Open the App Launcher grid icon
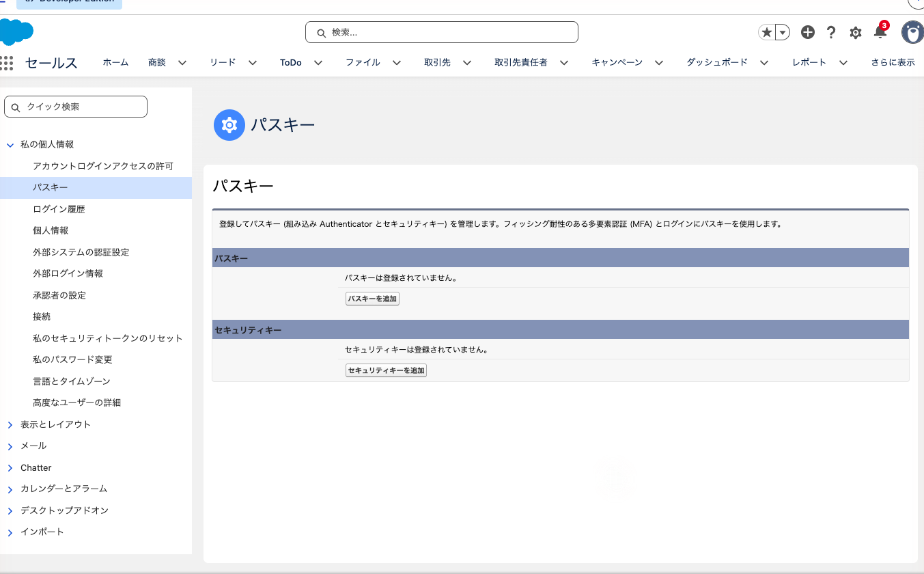The image size is (924, 574). (7, 63)
